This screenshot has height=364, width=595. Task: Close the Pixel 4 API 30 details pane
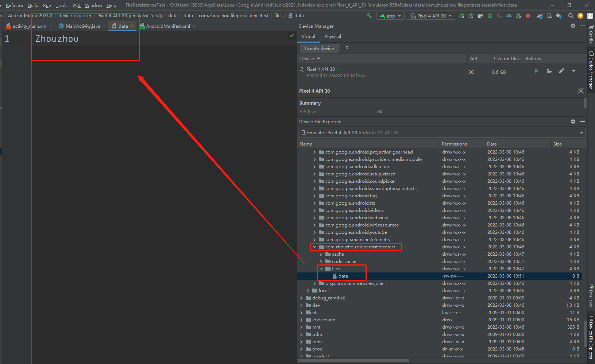tap(581, 91)
